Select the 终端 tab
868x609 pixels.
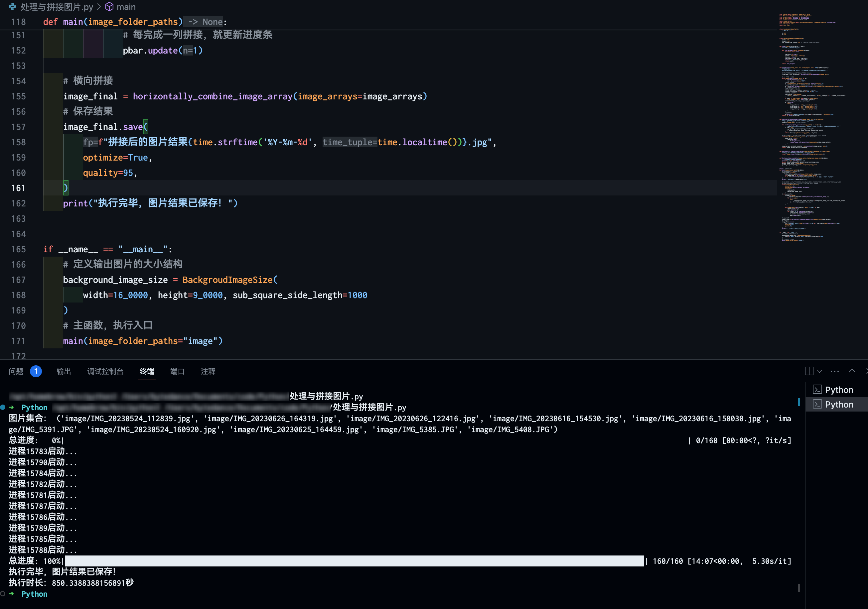pyautogui.click(x=147, y=371)
